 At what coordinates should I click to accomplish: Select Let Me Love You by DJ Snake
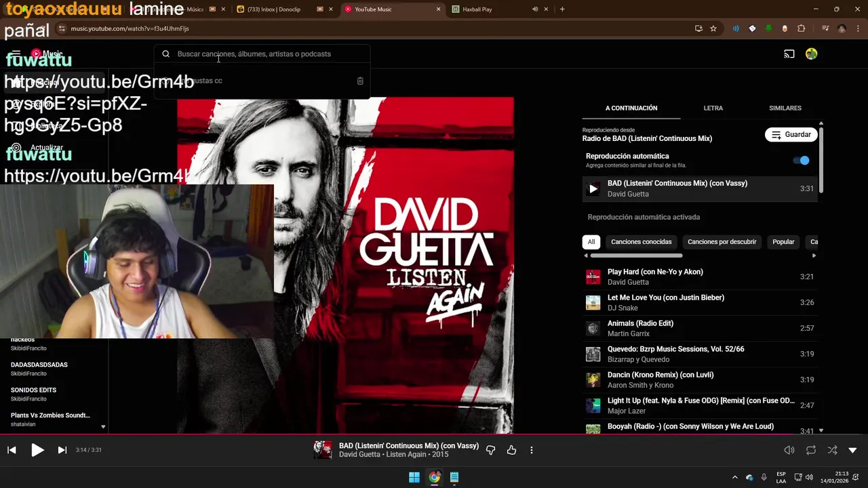pos(700,302)
